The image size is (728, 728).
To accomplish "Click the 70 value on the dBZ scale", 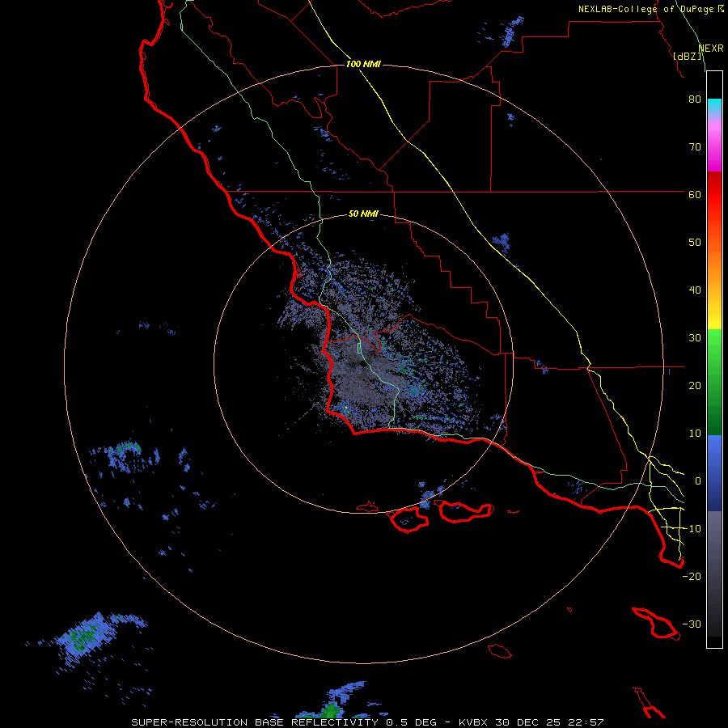I will [x=695, y=146].
